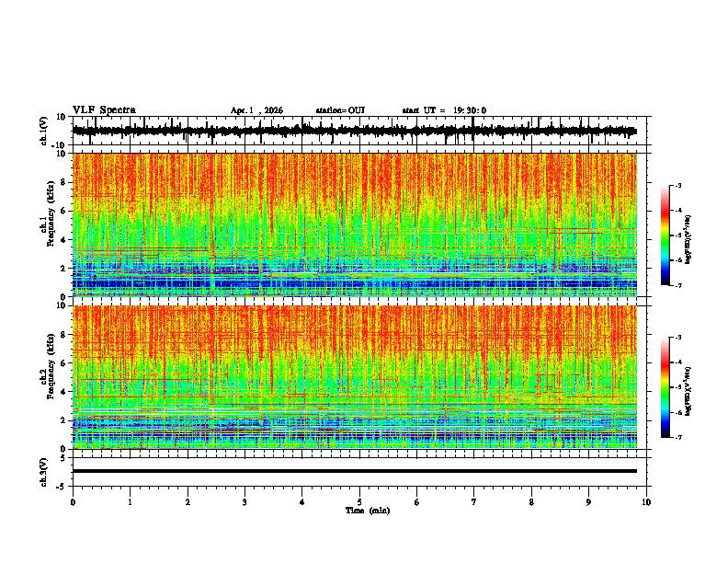Click the time axis tick label "1"
The height and width of the screenshot is (563, 728).
130,502
